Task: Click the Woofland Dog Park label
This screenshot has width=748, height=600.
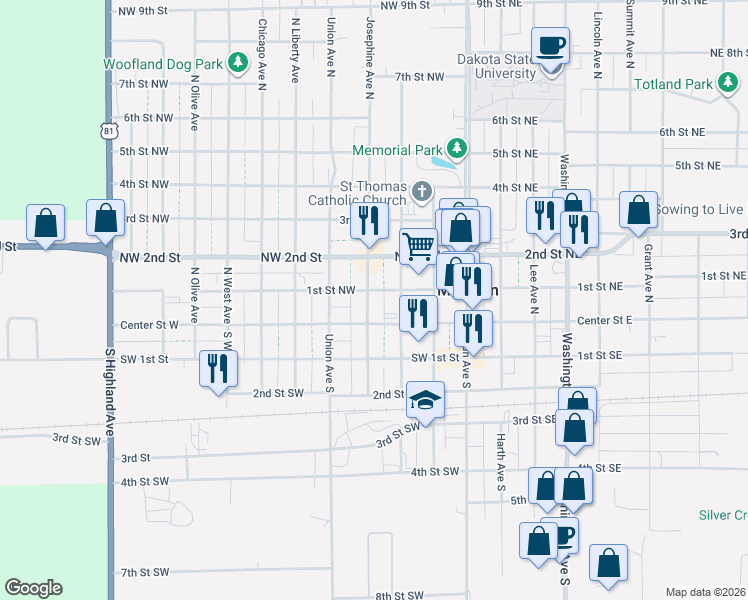Action: [163, 64]
